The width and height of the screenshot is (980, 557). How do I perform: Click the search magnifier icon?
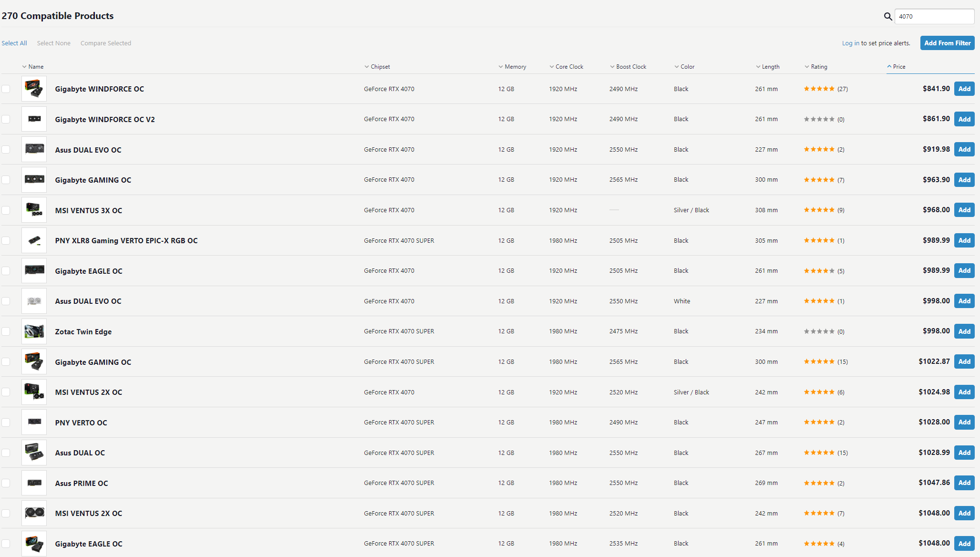click(x=887, y=17)
